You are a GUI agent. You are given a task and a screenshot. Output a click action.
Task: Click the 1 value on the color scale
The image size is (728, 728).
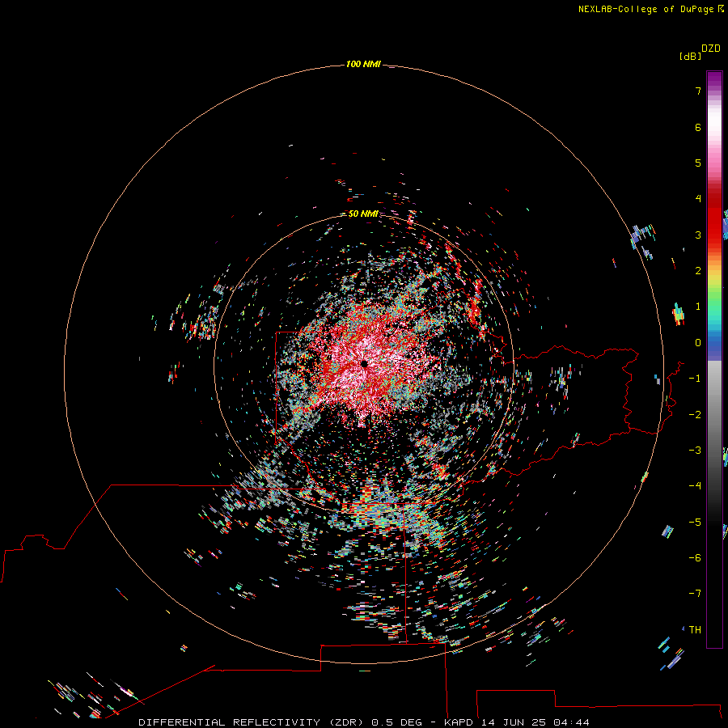698,307
